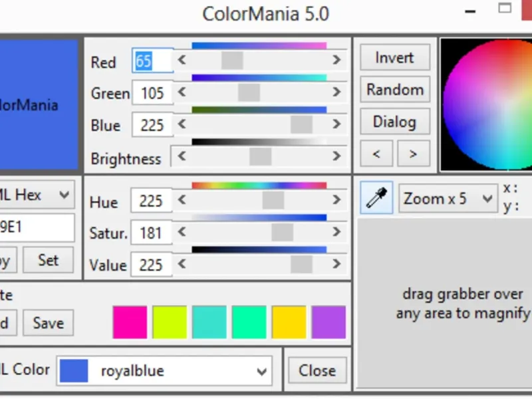
Task: Click the Value slider right arrow
Action: point(336,264)
